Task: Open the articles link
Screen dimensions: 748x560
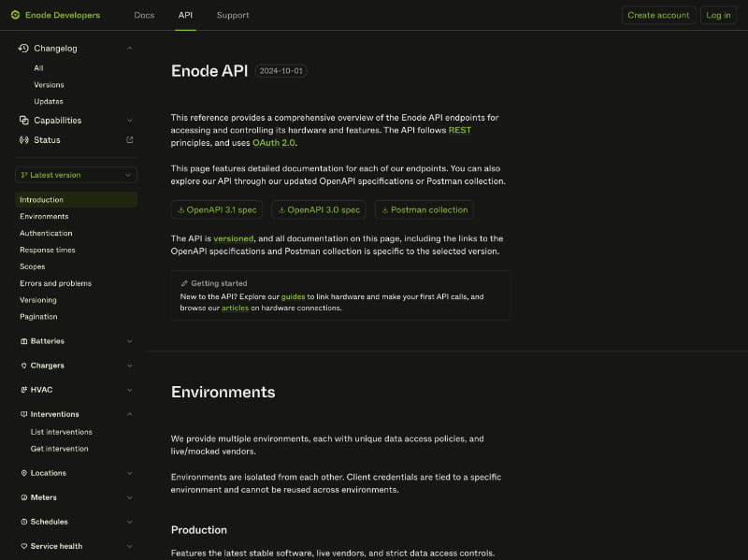Action: tap(235, 309)
